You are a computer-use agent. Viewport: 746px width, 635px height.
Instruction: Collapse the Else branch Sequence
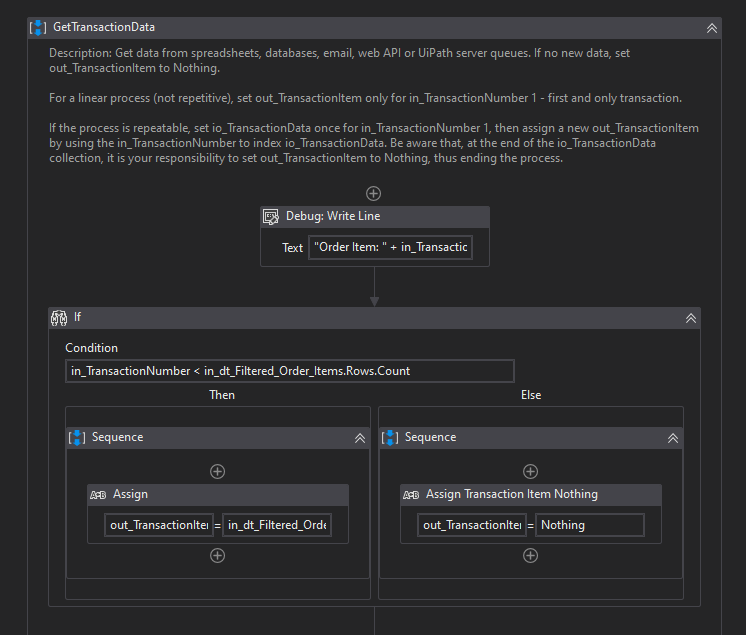[x=673, y=438]
